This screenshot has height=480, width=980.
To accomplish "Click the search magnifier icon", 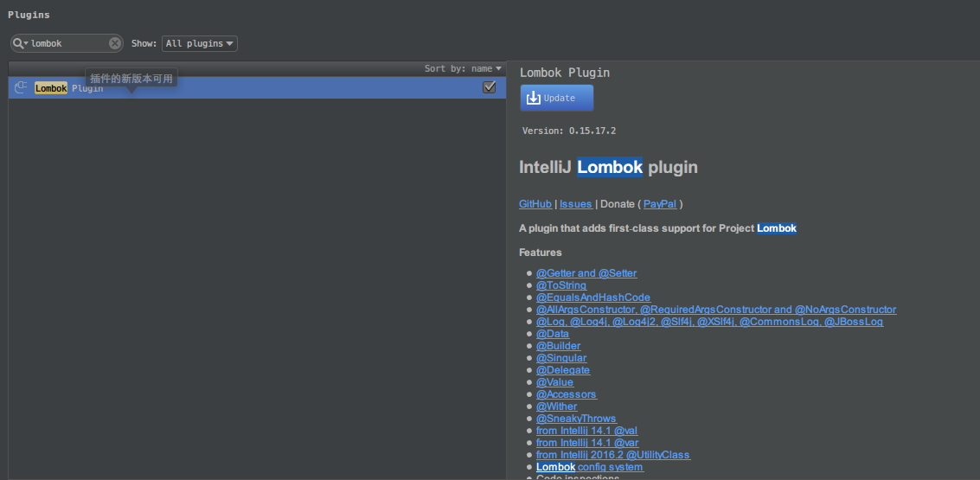I will (17, 43).
